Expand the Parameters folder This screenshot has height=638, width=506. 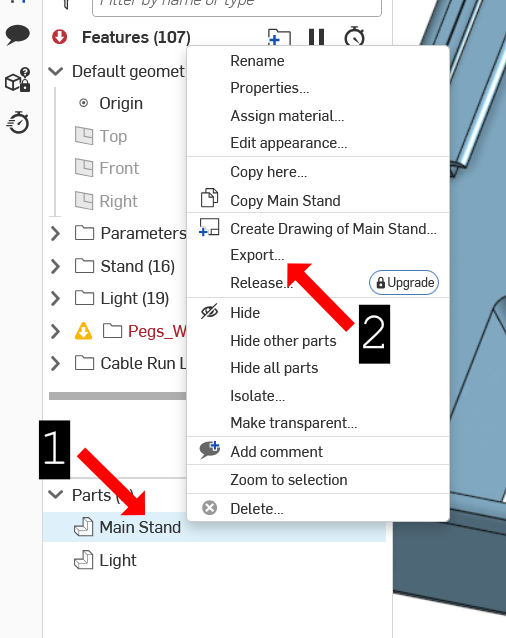(55, 233)
